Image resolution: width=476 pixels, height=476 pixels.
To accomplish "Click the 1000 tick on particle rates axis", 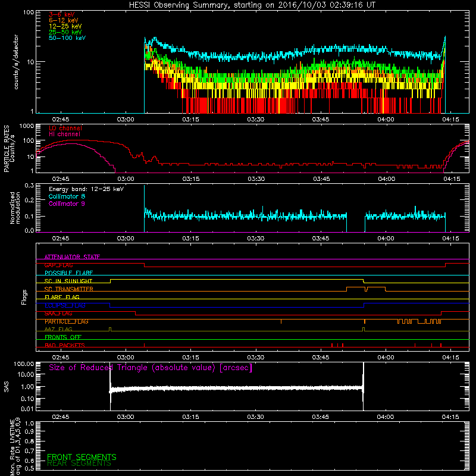I will coord(27,126).
